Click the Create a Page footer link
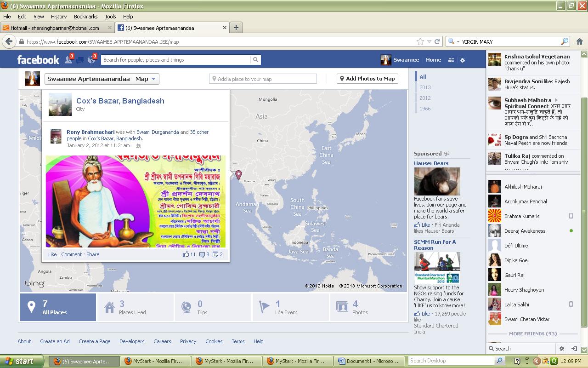 coord(95,341)
